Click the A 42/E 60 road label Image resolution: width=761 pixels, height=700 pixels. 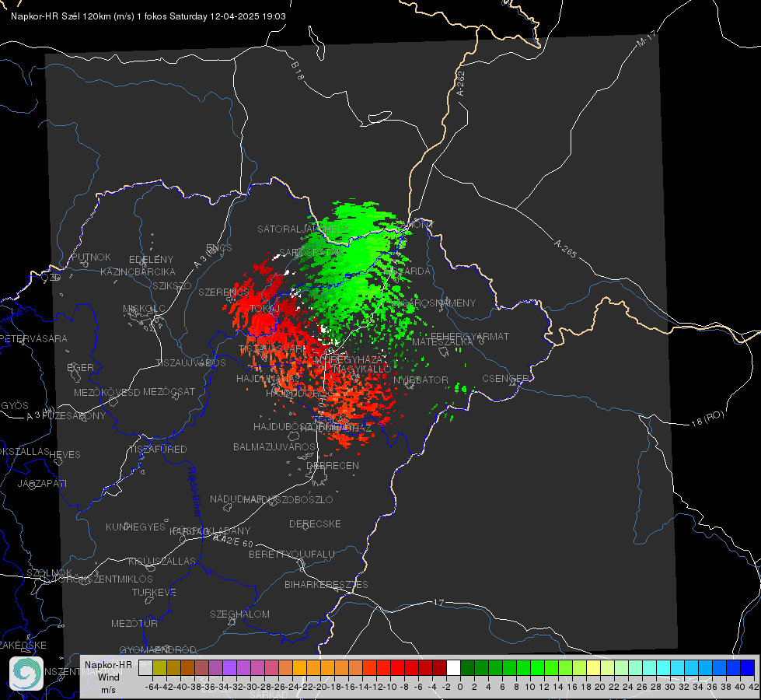coord(233,541)
